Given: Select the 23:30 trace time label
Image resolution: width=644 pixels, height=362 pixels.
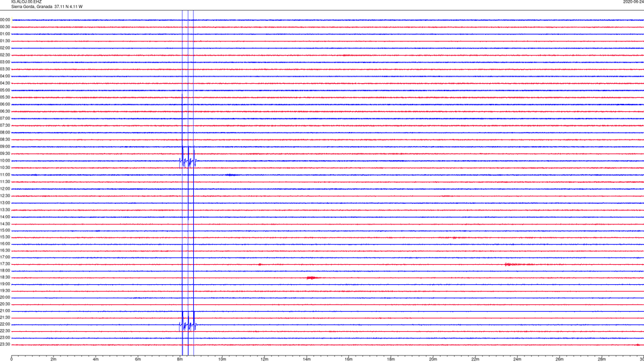Looking at the screenshot, I should tap(5, 345).
